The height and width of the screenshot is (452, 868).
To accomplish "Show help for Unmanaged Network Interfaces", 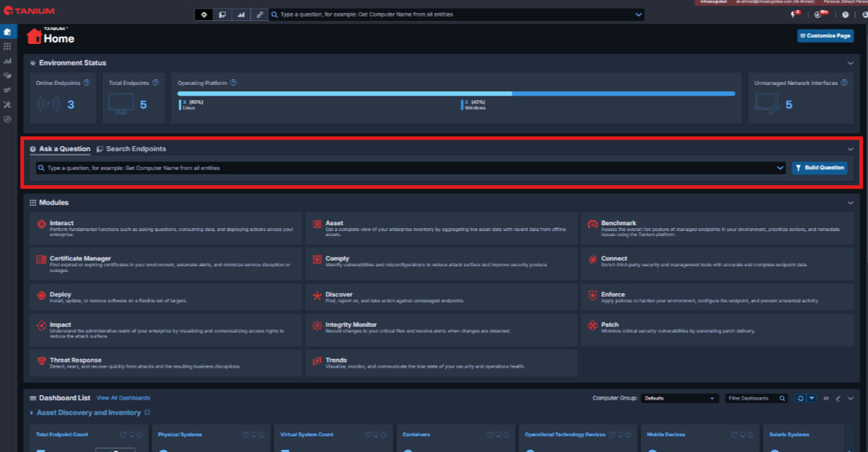I will [844, 83].
